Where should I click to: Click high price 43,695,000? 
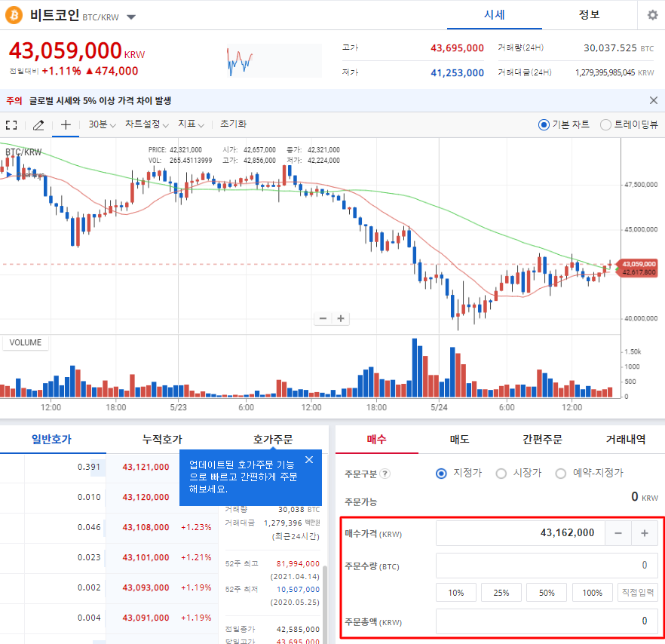pyautogui.click(x=457, y=48)
